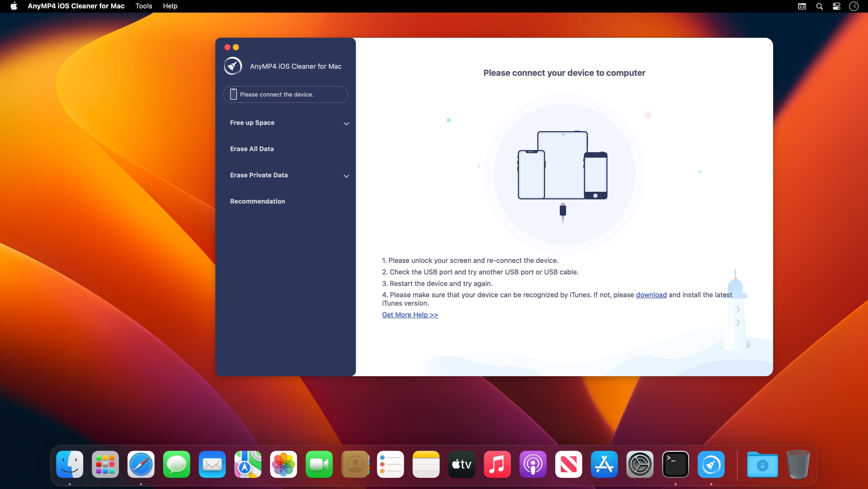
Task: Click the 'Check the USB port' step text
Action: pos(480,272)
